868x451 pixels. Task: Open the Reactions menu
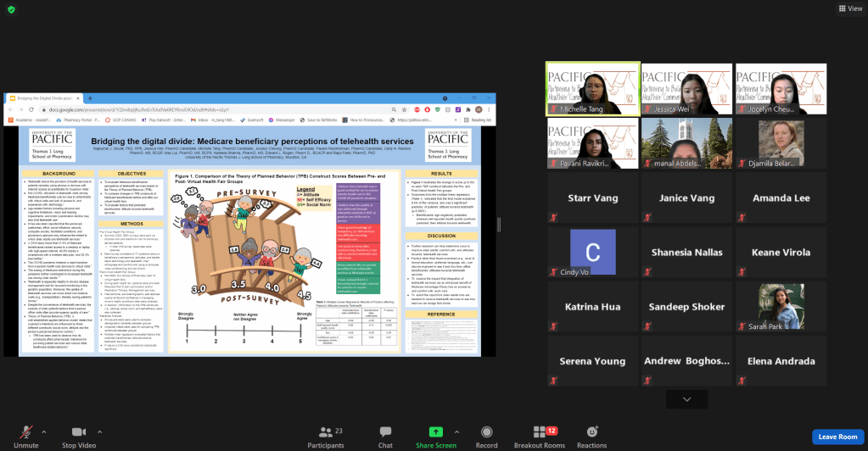pyautogui.click(x=591, y=435)
